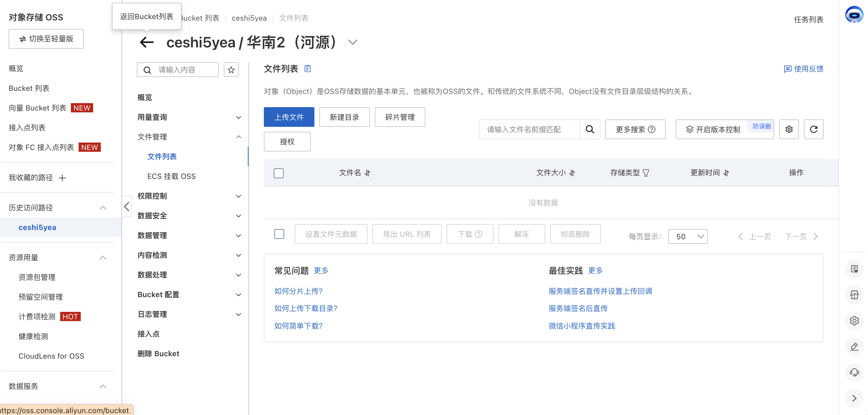
Task: Open the 每页显示 50 dropdown
Action: pyautogui.click(x=687, y=236)
